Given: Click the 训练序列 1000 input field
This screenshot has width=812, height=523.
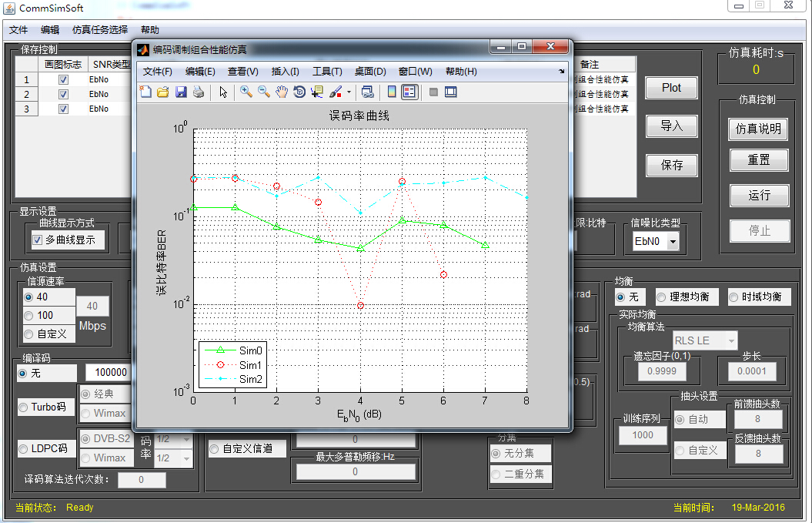Looking at the screenshot, I should (643, 435).
